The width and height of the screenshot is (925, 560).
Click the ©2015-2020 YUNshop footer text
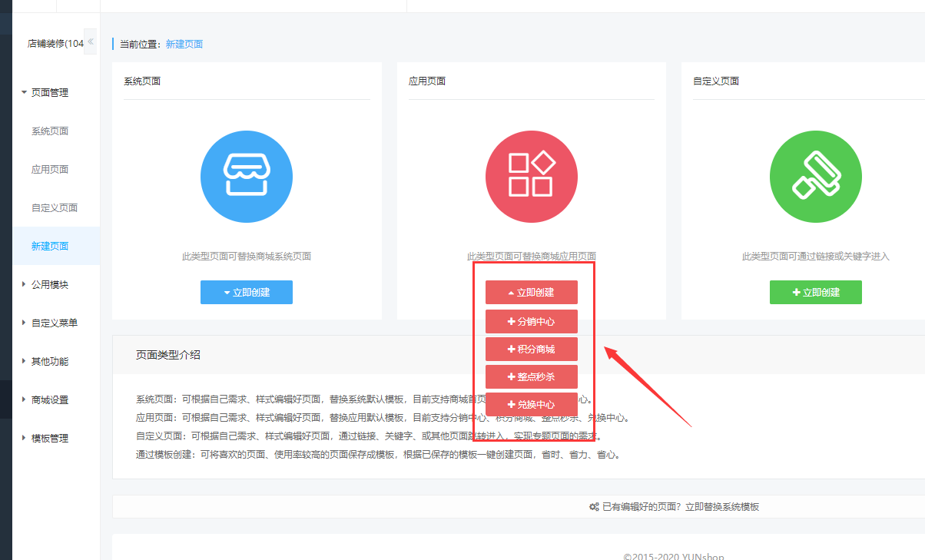674,556
